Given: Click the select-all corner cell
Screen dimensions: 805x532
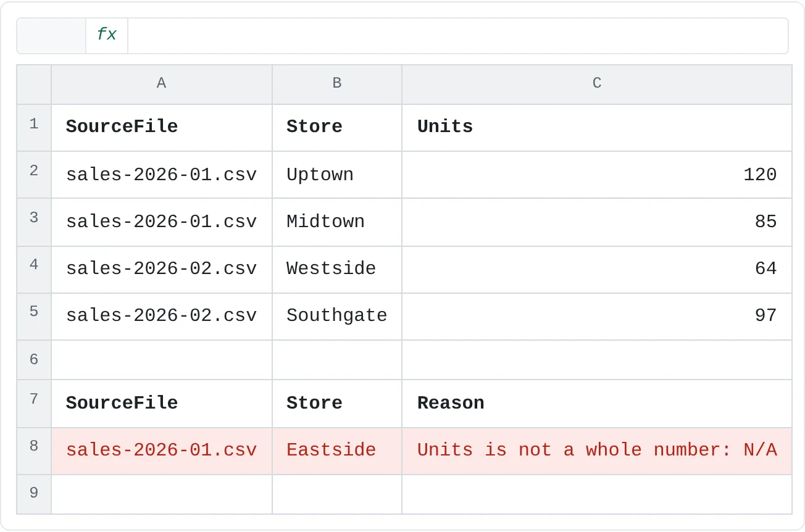Looking at the screenshot, I should click(x=34, y=85).
